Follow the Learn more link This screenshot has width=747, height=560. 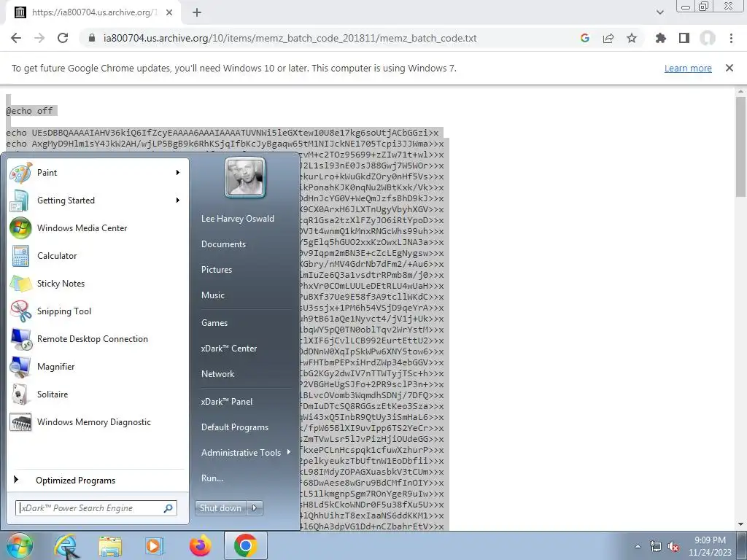688,68
